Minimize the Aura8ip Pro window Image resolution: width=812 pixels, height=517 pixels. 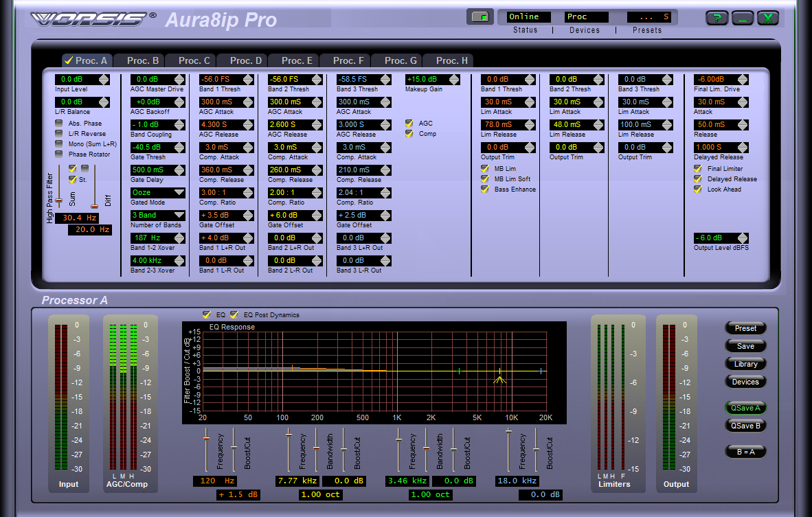tap(743, 18)
